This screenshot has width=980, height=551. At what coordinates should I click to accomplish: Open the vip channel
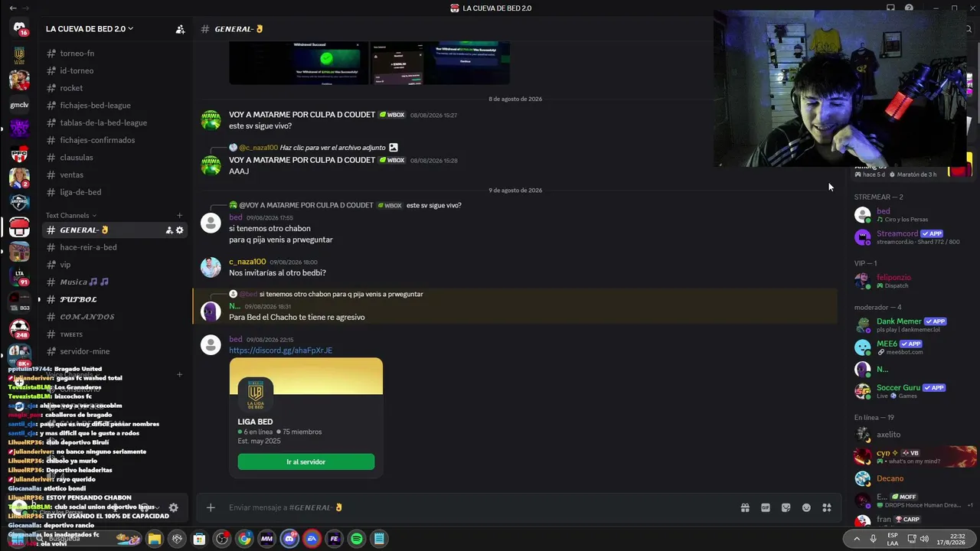(x=113, y=265)
